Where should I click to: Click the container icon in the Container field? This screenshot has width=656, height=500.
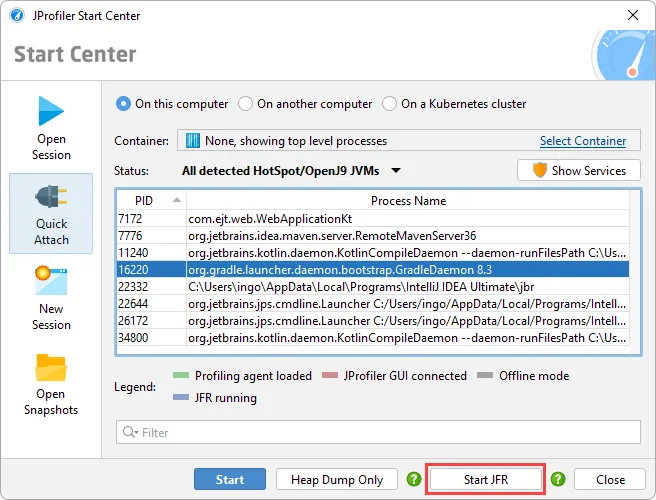tap(192, 141)
